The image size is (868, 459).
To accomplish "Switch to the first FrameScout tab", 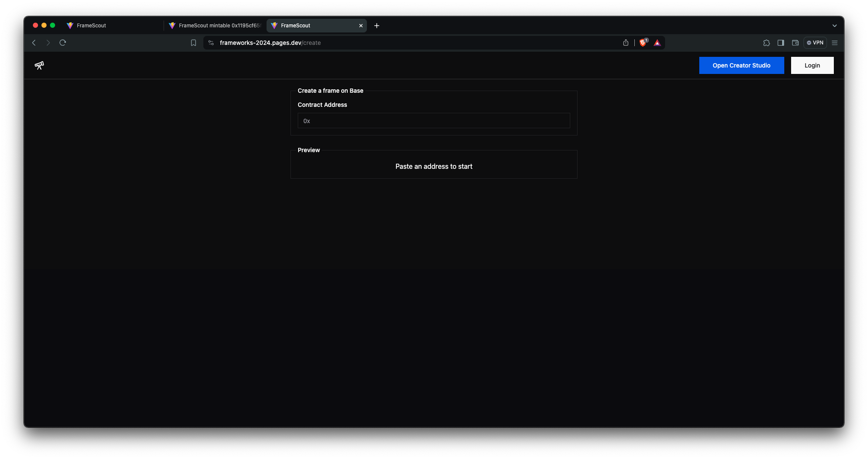I will click(x=112, y=26).
